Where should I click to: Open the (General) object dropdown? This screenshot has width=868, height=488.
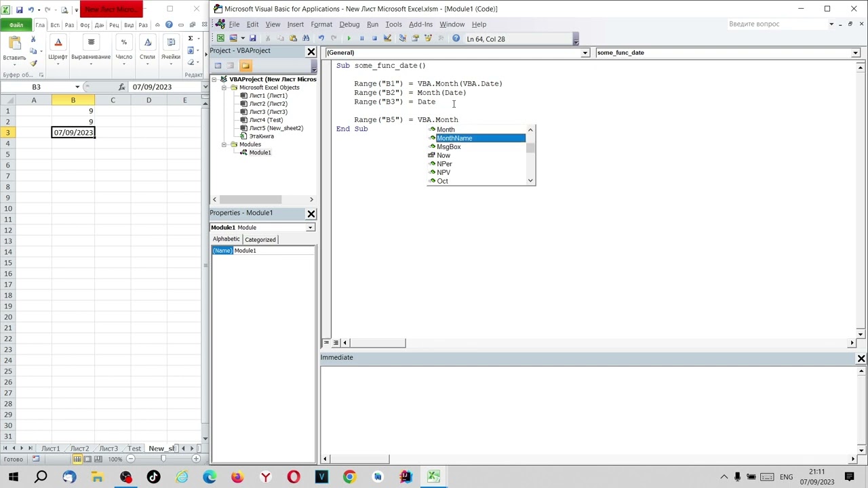point(585,52)
